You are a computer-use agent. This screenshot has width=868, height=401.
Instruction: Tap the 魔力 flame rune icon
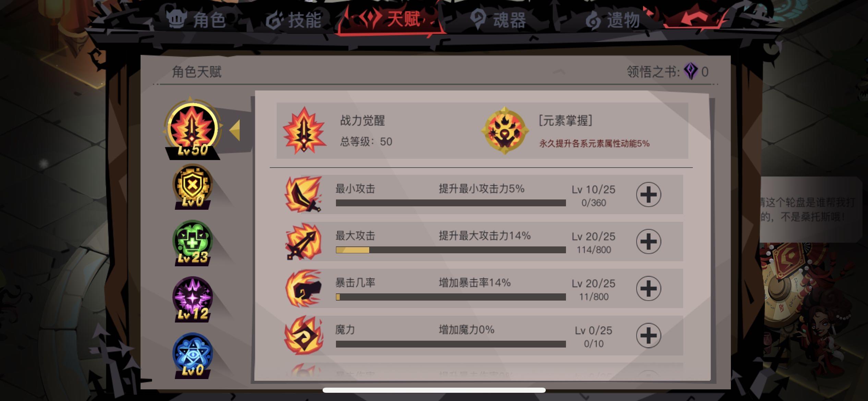(303, 335)
